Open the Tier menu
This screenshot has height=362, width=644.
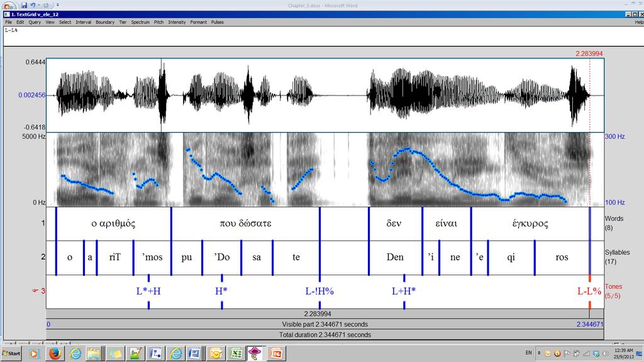pyautogui.click(x=123, y=22)
